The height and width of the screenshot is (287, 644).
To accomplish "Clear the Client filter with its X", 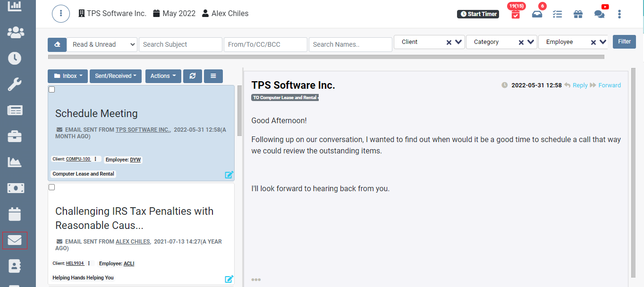I will tap(449, 42).
